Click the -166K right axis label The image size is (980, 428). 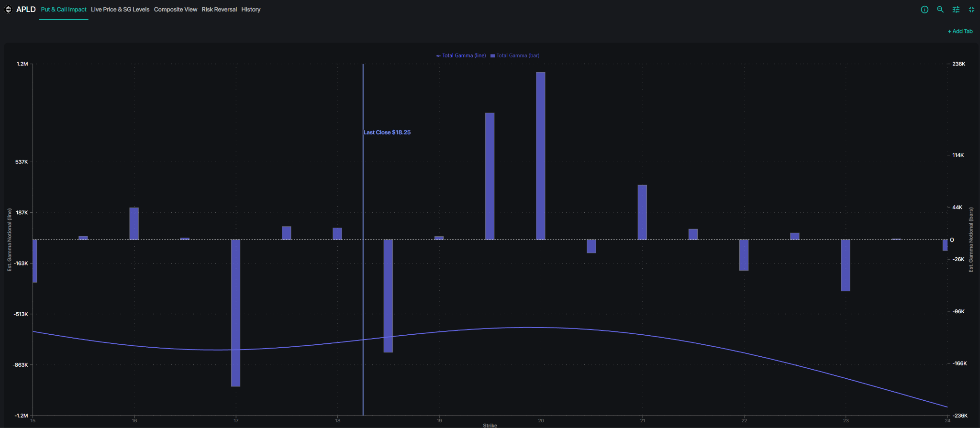point(959,364)
